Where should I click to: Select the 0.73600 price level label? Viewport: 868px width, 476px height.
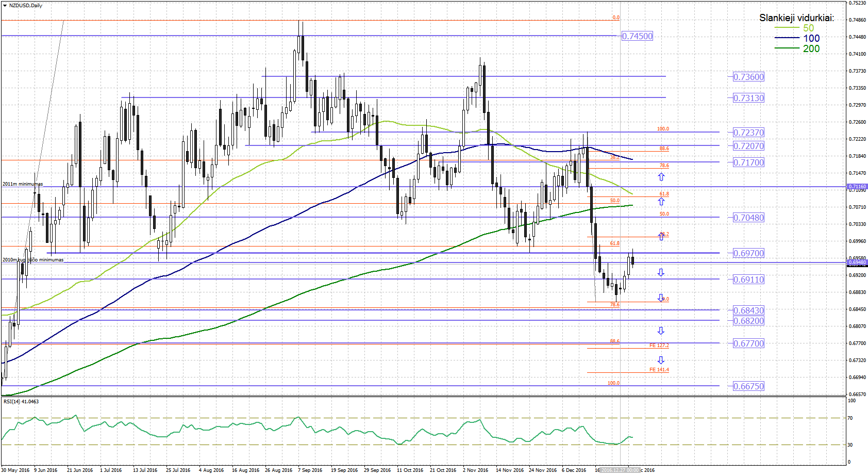748,77
